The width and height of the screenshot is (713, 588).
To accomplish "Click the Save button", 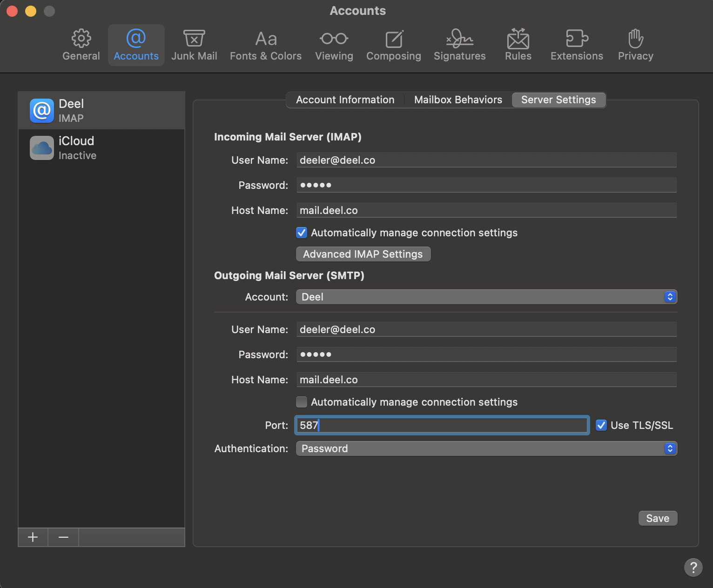I will coord(658,518).
